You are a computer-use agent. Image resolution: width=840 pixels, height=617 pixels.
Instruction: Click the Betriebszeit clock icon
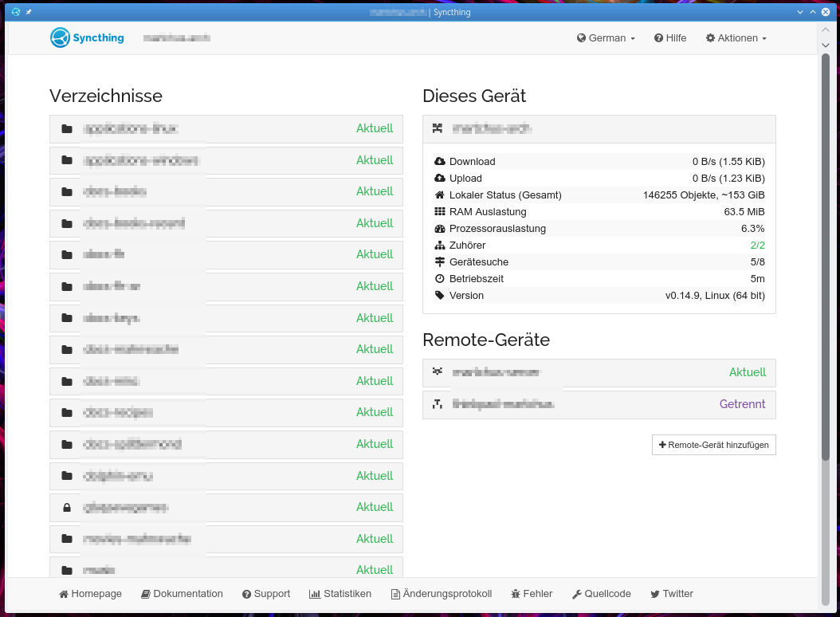point(439,279)
